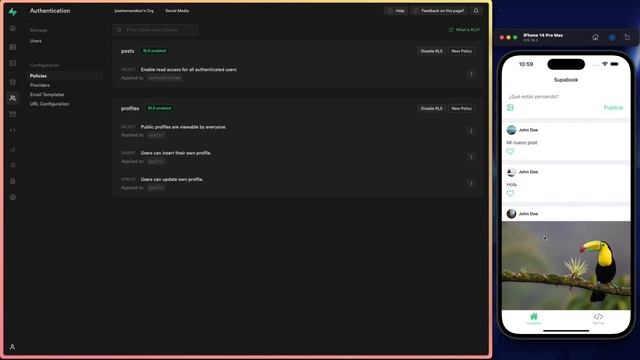Open the Storage sidebar icon
This screenshot has height=360, width=640.
[x=13, y=114]
